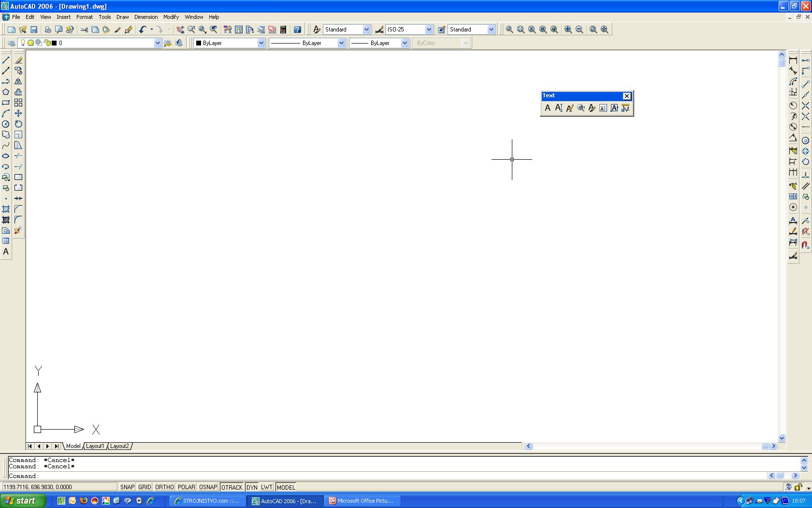Screen dimensions: 812x508
Task: Toggle POLAR tracking in status bar
Action: (x=186, y=487)
